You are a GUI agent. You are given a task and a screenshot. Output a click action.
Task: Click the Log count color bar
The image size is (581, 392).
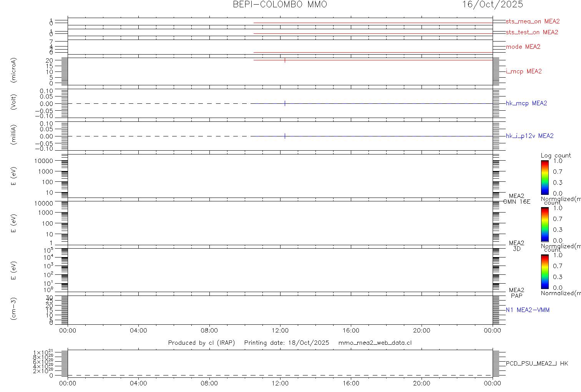[544, 178]
